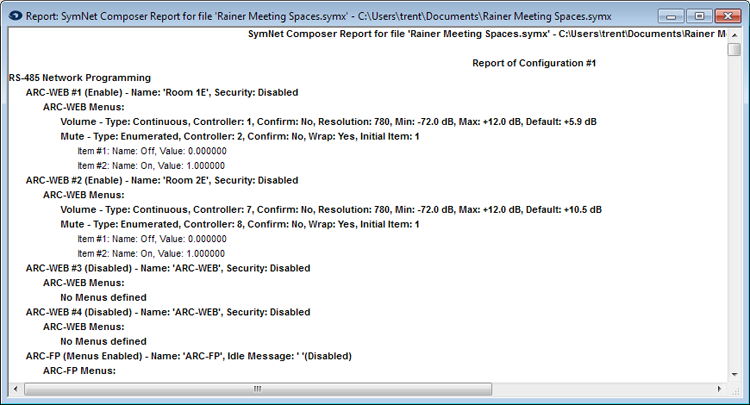The width and height of the screenshot is (750, 405).
Task: Click the window resize grip corner
Action: (735, 390)
